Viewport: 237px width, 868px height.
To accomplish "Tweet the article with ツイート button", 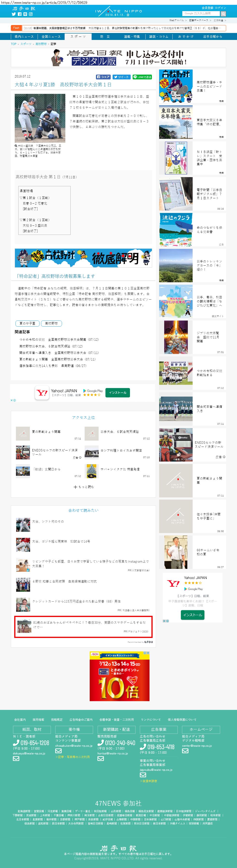I will 122,77.
